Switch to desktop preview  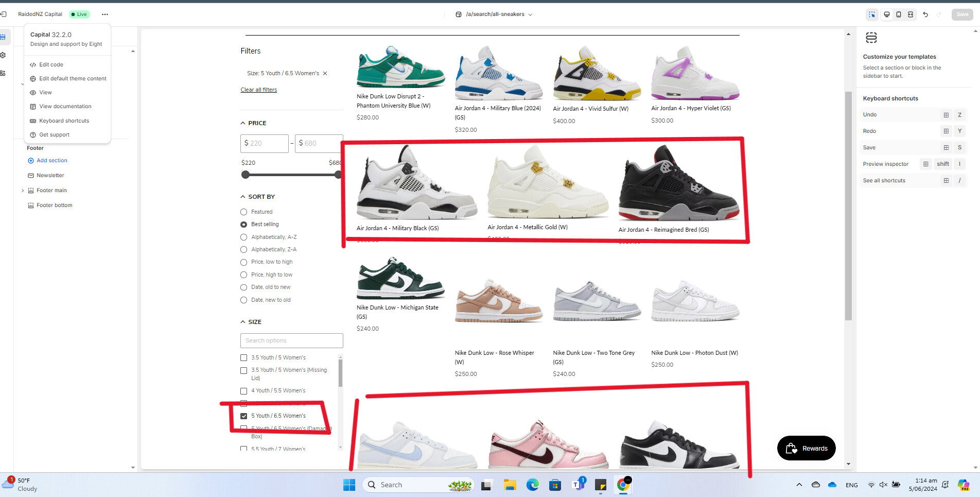887,14
